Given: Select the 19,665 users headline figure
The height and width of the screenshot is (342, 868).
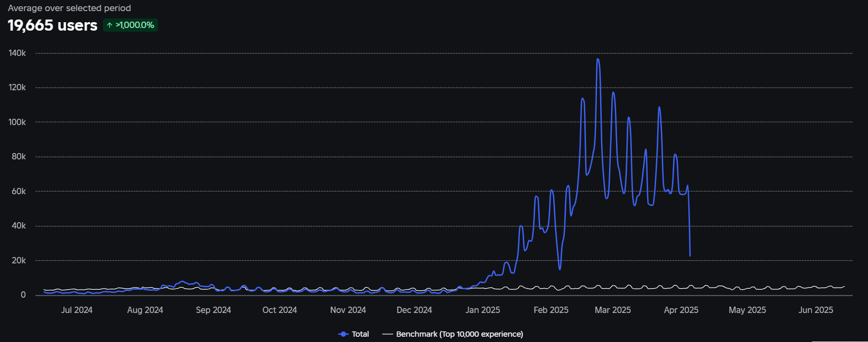Looking at the screenshot, I should 52,25.
